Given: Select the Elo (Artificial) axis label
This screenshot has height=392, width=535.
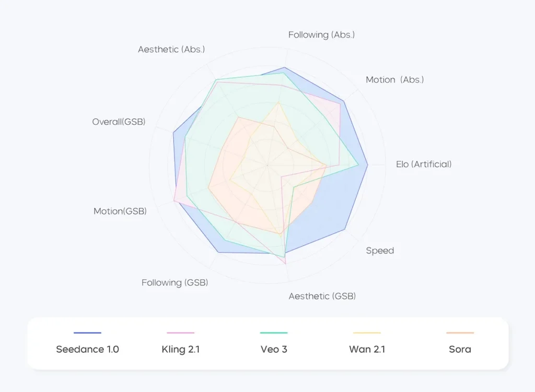Looking at the screenshot, I should pos(424,164).
